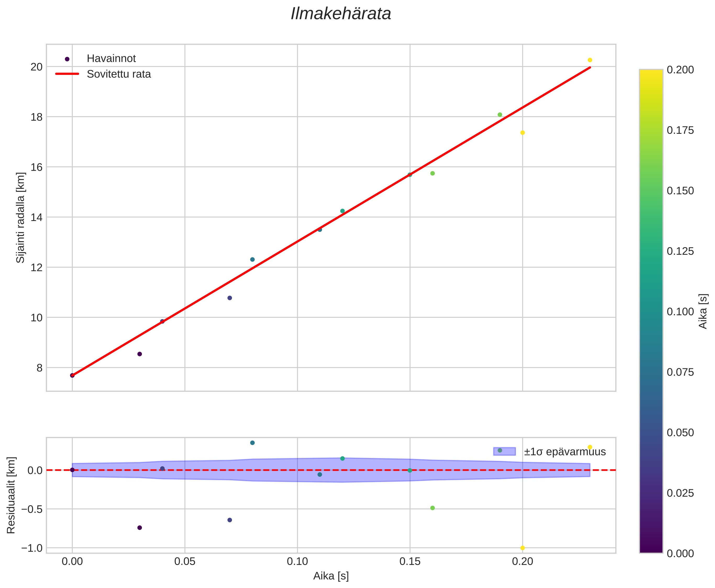Click the Sovitettu rata legend label text
Screen dimensions: 715x588
click(x=119, y=74)
